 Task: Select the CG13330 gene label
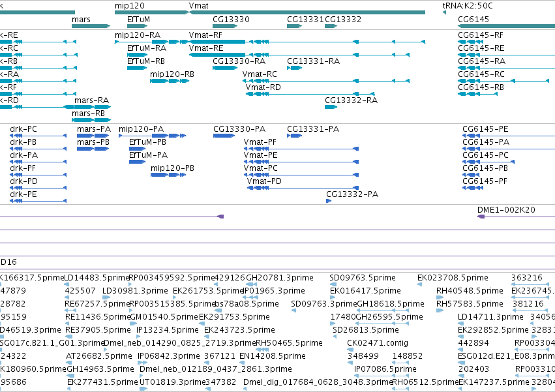coord(231,20)
